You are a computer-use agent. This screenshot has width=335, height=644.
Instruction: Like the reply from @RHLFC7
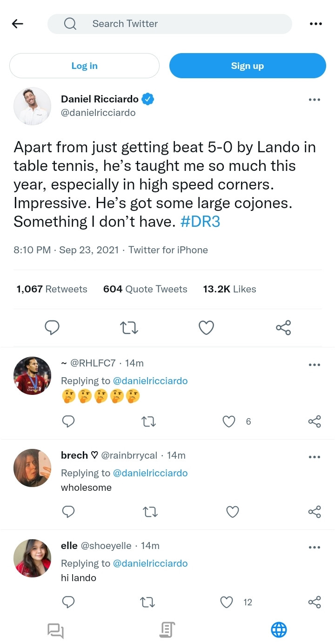click(x=229, y=421)
